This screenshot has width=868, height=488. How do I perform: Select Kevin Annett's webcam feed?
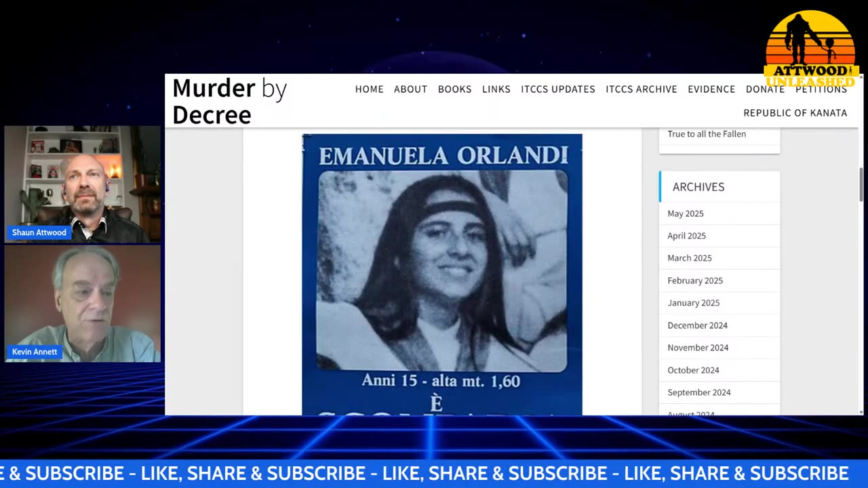(x=83, y=304)
